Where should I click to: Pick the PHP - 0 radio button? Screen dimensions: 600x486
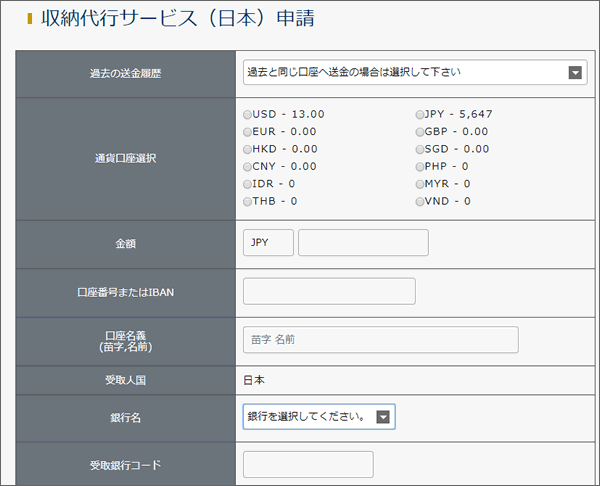click(x=420, y=167)
